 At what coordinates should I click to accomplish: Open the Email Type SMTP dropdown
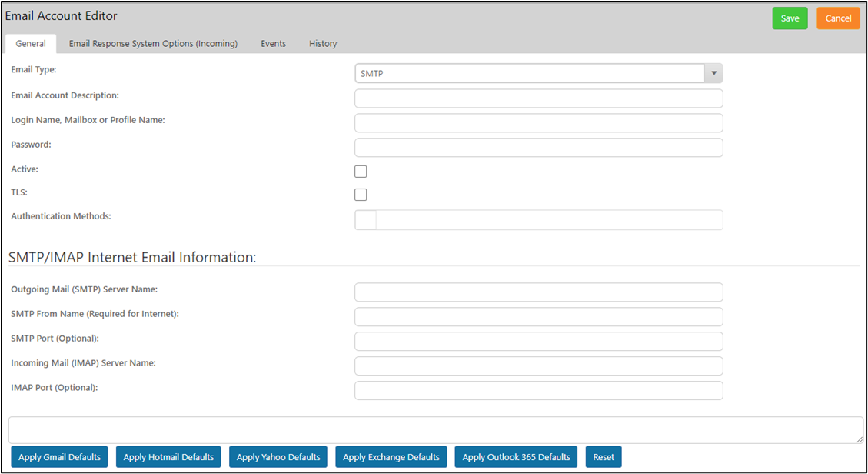[539, 73]
